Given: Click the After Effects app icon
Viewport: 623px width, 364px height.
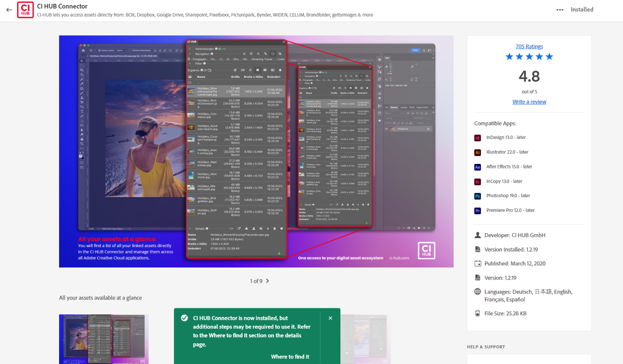Looking at the screenshot, I should (x=478, y=167).
